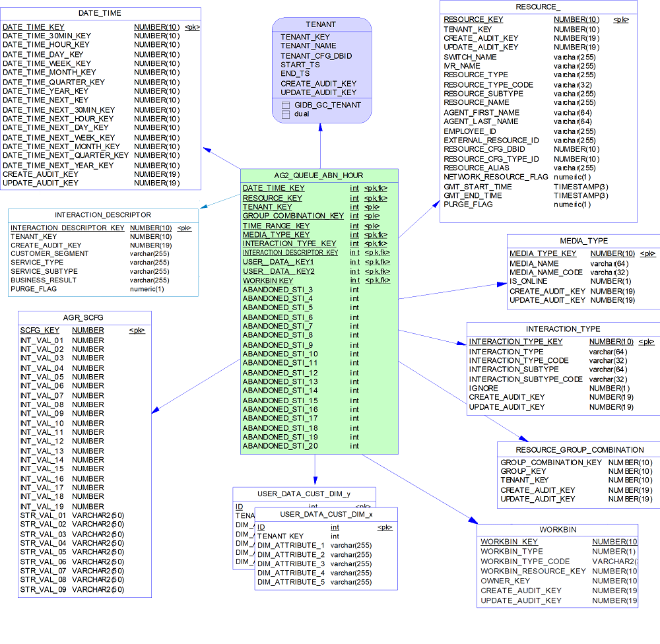The height and width of the screenshot is (644, 660).
Task: Click the AGR_SCFG table title
Action: click(x=84, y=317)
